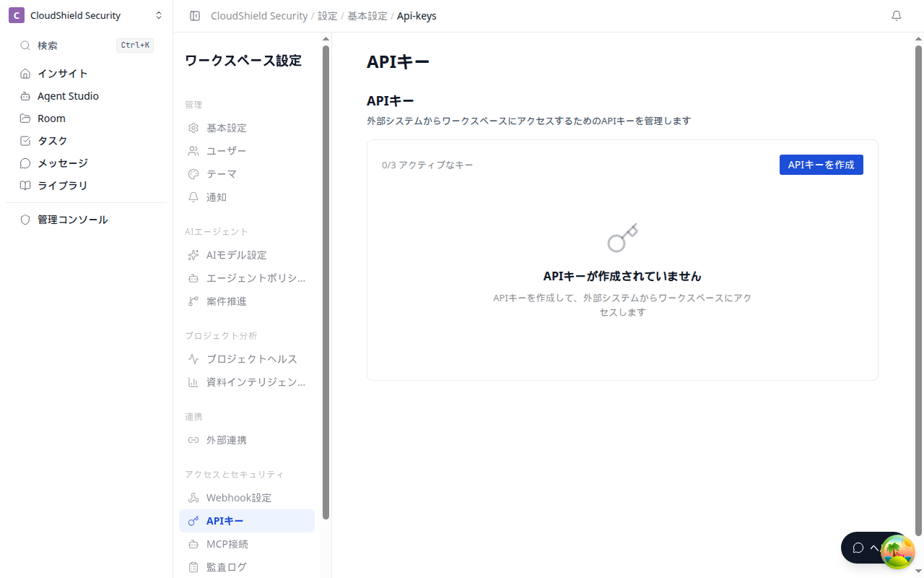The width and height of the screenshot is (924, 578).
Task: Open the CloudShield Security workspace switcher
Action: point(86,15)
